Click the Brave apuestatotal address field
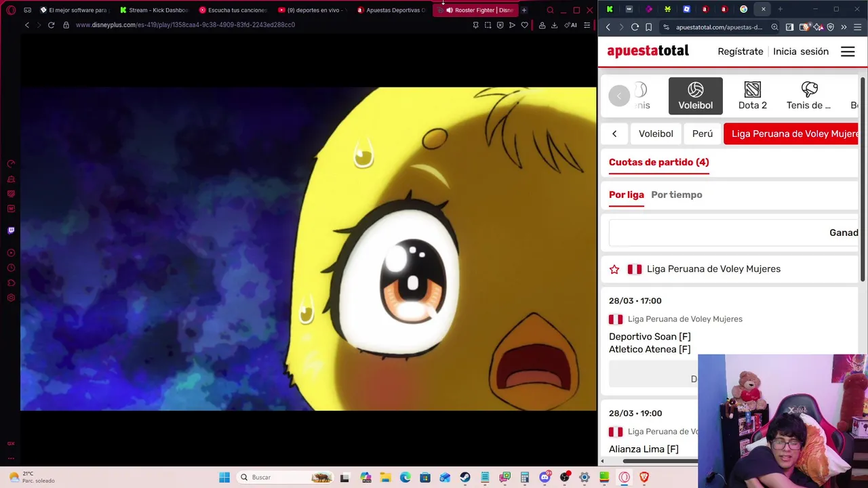Image resolution: width=868 pixels, height=488 pixels. click(x=719, y=27)
